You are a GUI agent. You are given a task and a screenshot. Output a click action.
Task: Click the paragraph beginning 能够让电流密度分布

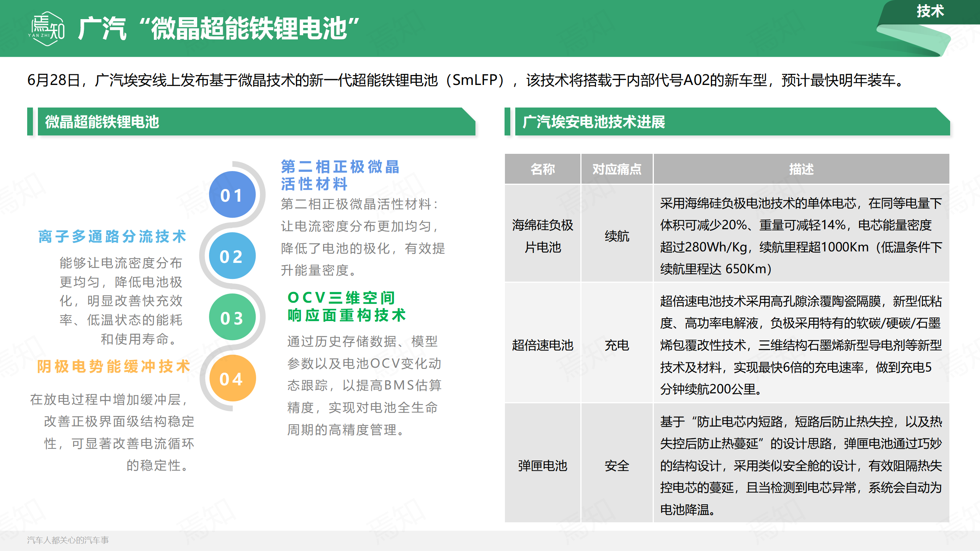121,301
